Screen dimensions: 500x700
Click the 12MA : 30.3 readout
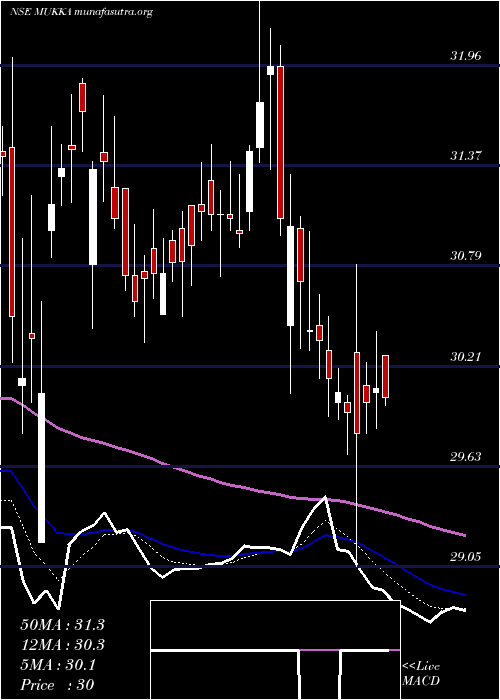(62, 645)
